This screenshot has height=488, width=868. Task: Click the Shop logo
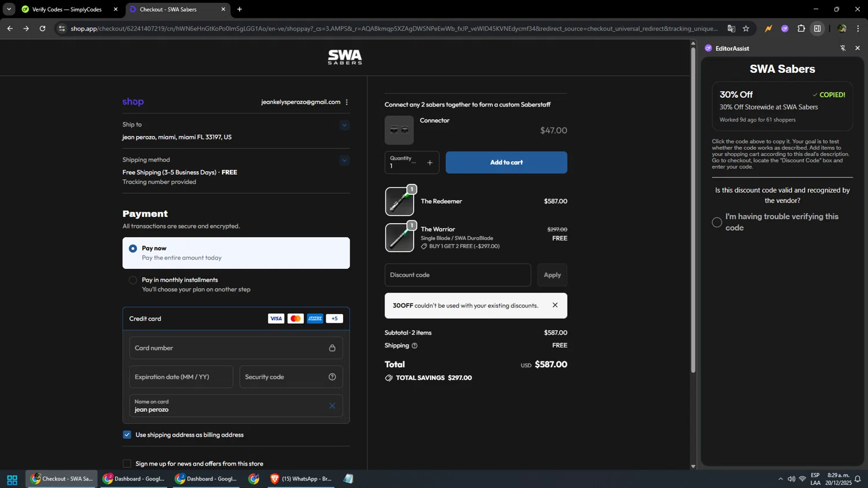pyautogui.click(x=133, y=102)
